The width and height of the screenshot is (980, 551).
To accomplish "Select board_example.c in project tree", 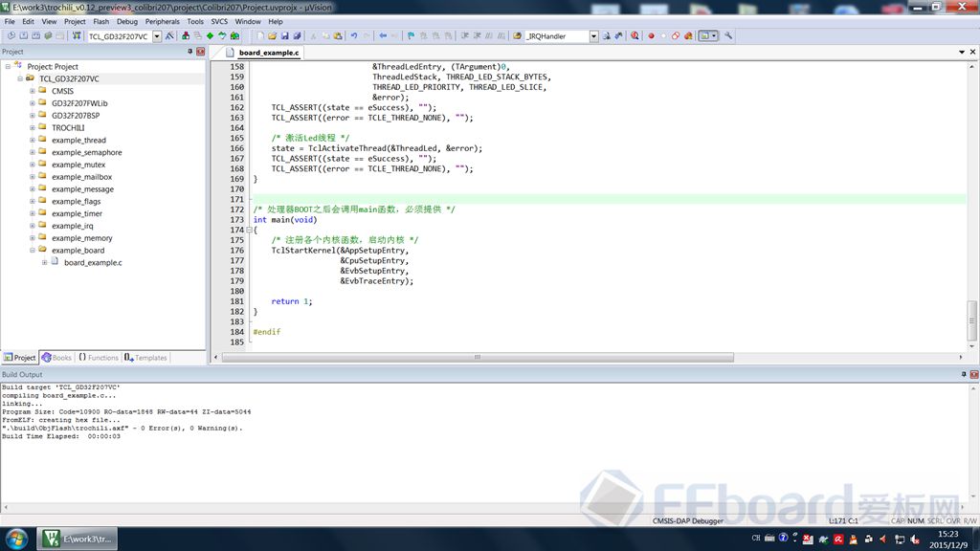I will tap(93, 262).
